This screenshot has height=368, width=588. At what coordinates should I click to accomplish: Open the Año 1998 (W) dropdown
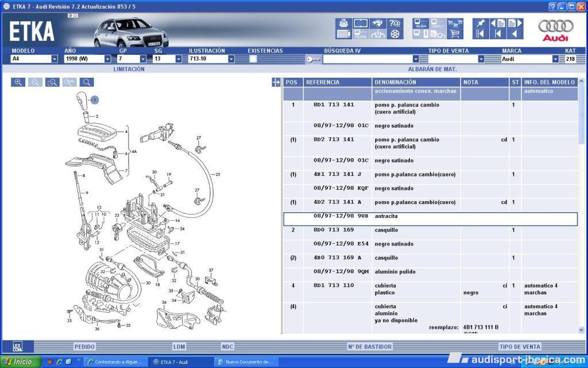(107, 59)
